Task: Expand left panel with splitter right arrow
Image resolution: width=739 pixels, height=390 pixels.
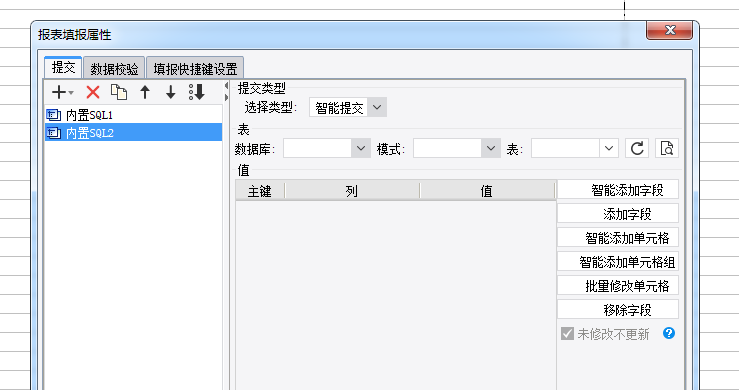Action: (x=226, y=98)
